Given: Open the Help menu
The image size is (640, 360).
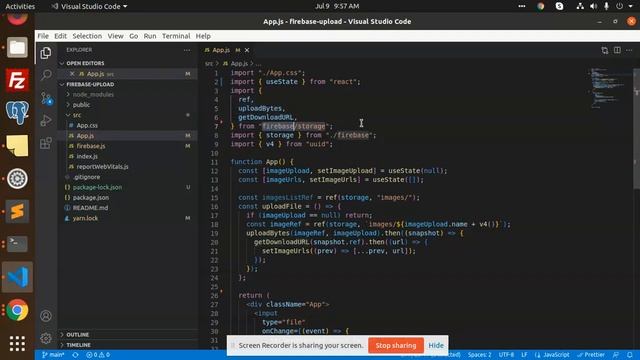Looking at the screenshot, I should pos(203,36).
